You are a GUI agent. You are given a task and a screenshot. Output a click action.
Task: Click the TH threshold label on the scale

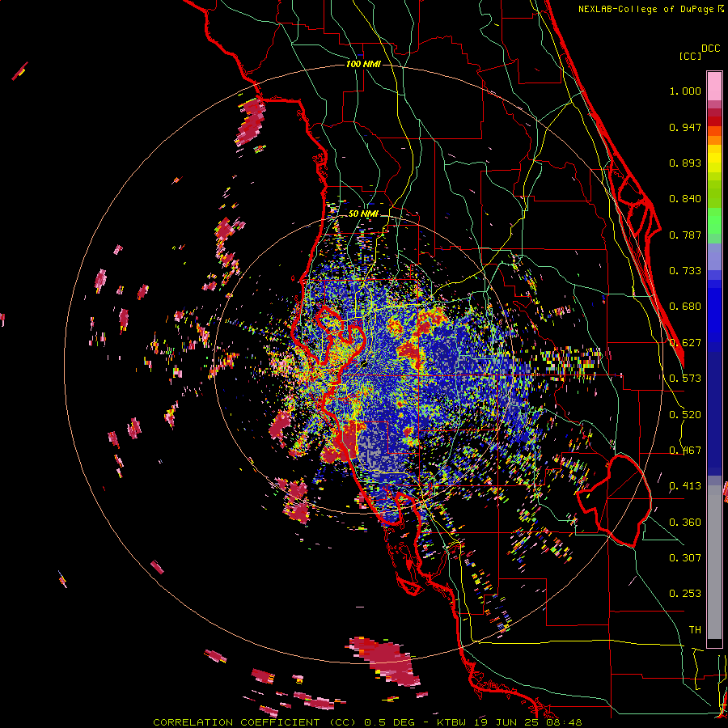[695, 630]
